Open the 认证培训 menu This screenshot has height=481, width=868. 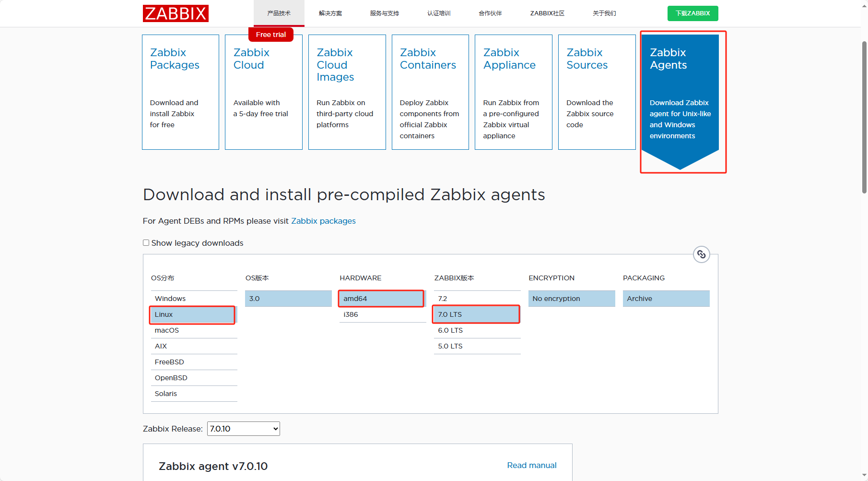[x=439, y=13]
